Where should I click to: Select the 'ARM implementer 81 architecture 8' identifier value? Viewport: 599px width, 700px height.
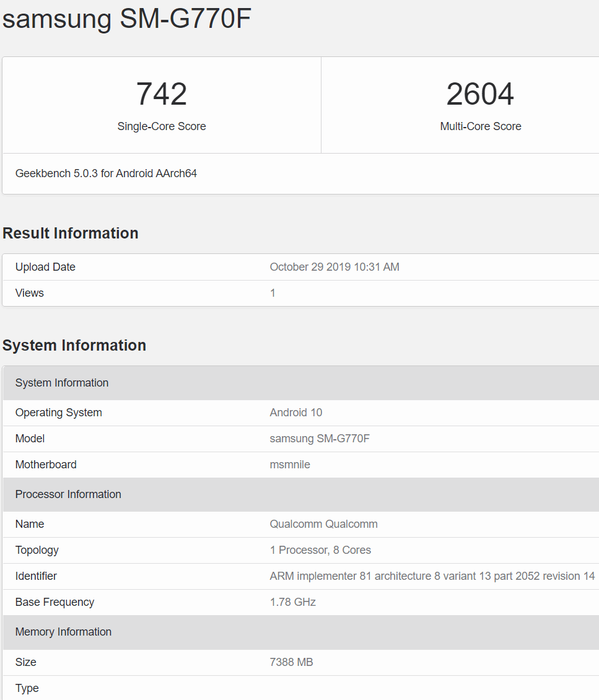click(432, 576)
